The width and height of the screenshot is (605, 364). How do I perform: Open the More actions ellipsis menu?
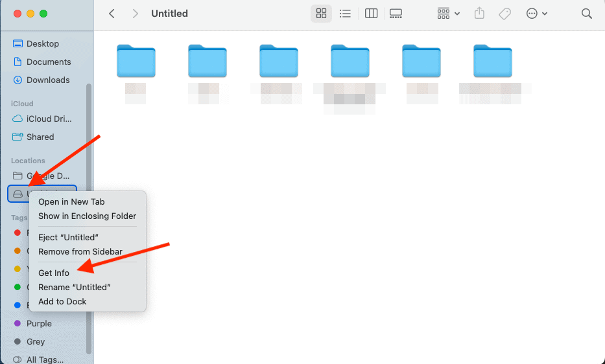536,14
